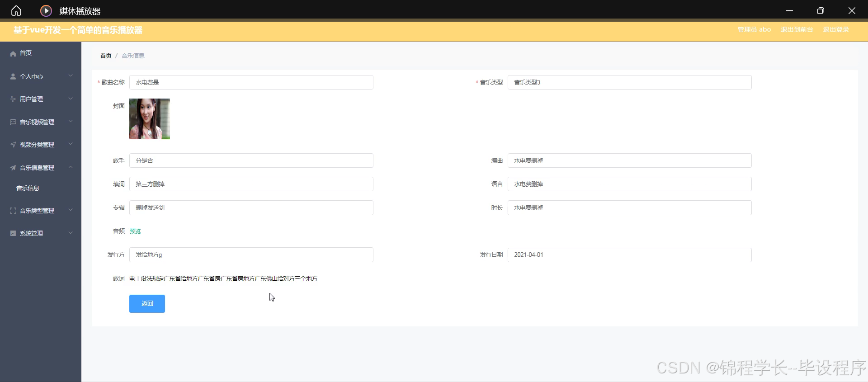
Task: Expand the 视频分类管理 submenu arrow
Action: (71, 144)
